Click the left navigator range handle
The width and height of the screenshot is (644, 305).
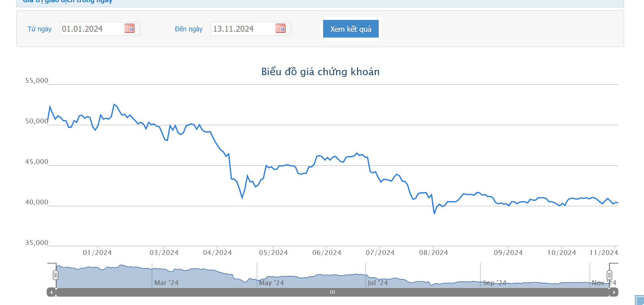(55, 275)
